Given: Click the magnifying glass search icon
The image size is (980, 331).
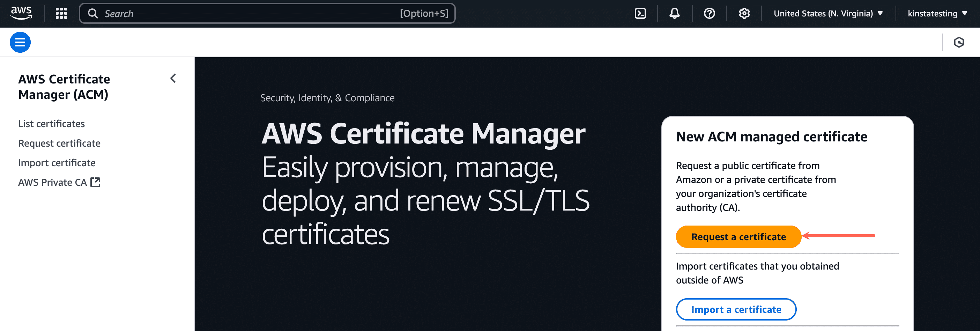Looking at the screenshot, I should point(93,13).
